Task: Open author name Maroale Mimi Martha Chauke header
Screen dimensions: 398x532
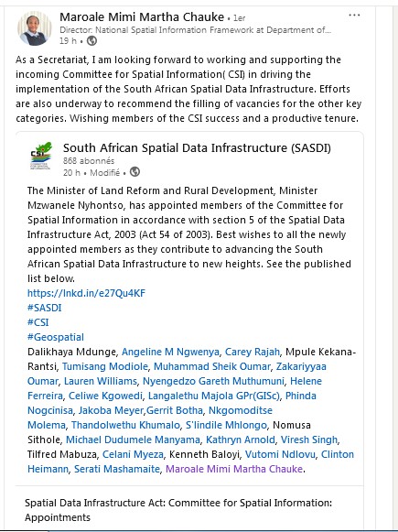Action: pos(142,16)
